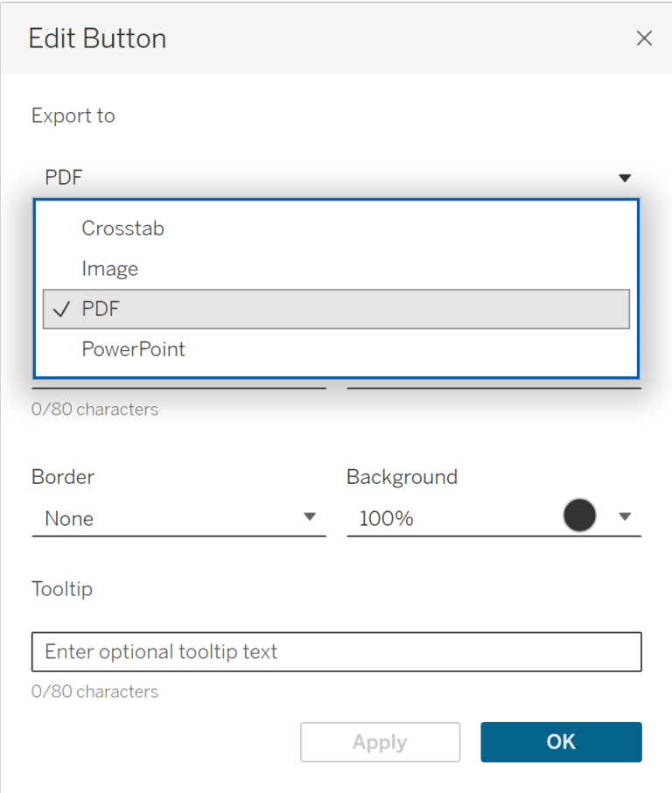This screenshot has height=793, width=672.
Task: Confirm changes with the OK button
Action: pos(561,742)
